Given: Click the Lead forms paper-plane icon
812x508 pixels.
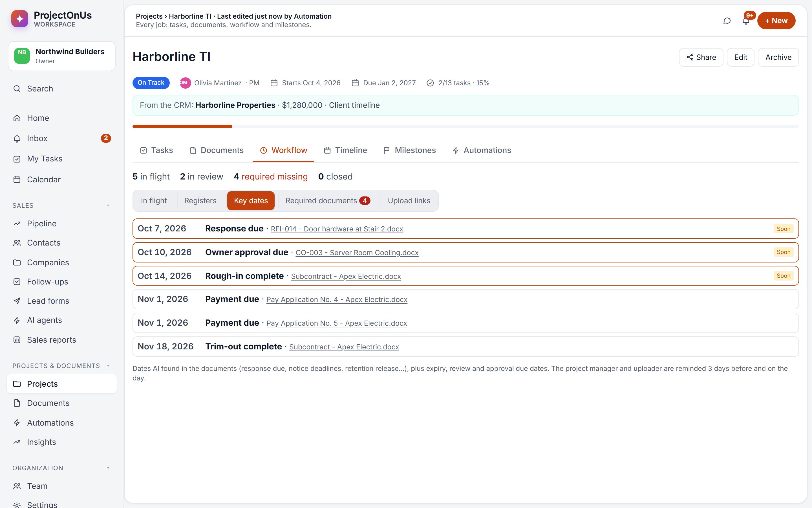Looking at the screenshot, I should point(17,301).
